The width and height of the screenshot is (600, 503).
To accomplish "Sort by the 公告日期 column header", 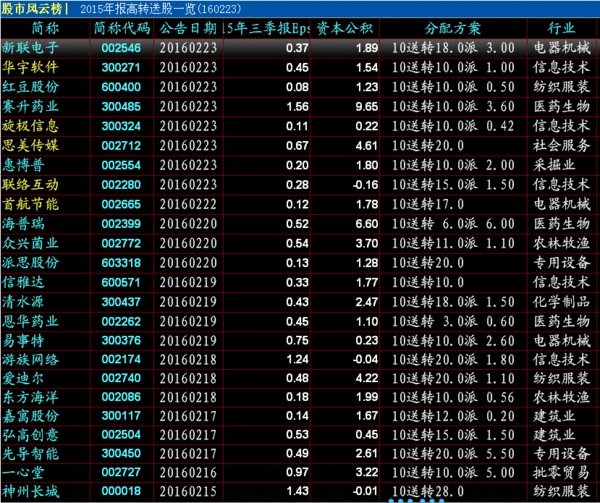I will (x=188, y=28).
